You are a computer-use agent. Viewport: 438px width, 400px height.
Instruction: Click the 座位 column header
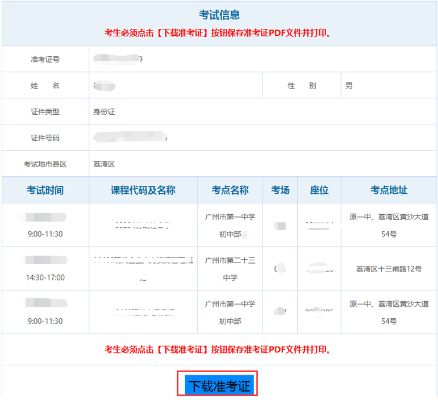319,190
